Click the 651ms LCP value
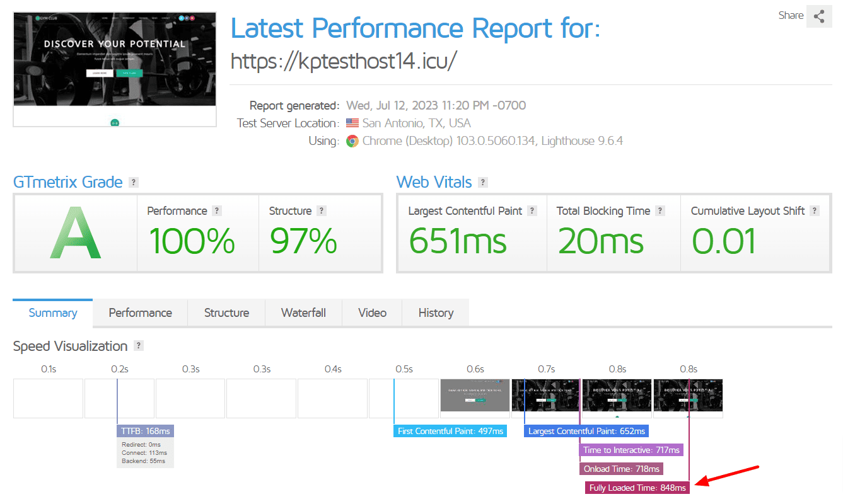 (458, 241)
